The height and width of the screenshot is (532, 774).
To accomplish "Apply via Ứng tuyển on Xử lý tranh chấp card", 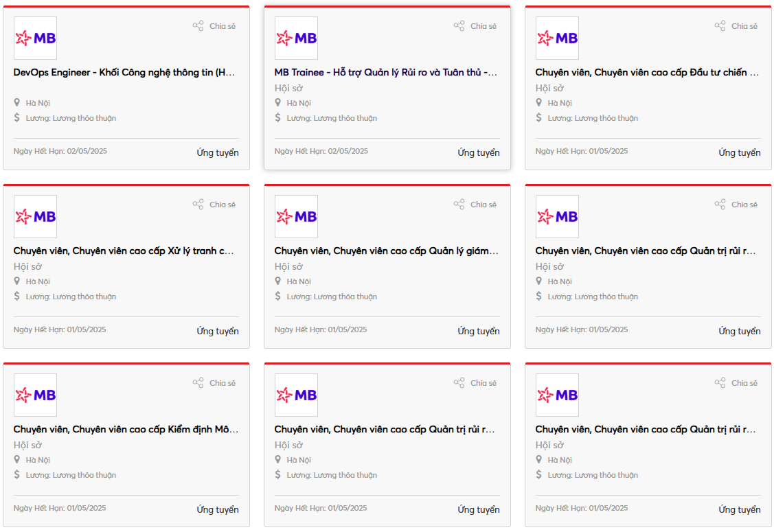I will (x=218, y=331).
